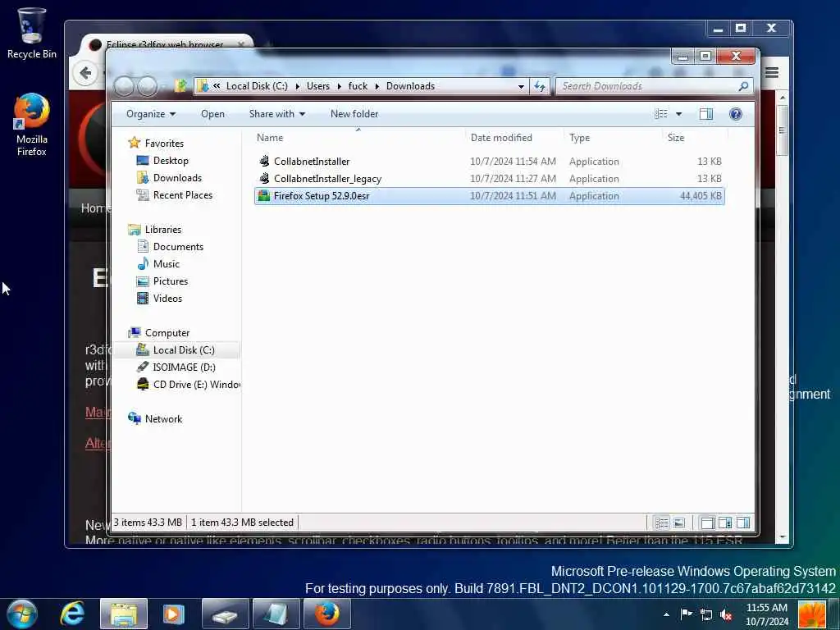840x630 pixels.
Task: Sort by the Size column header
Action: pyautogui.click(x=695, y=138)
